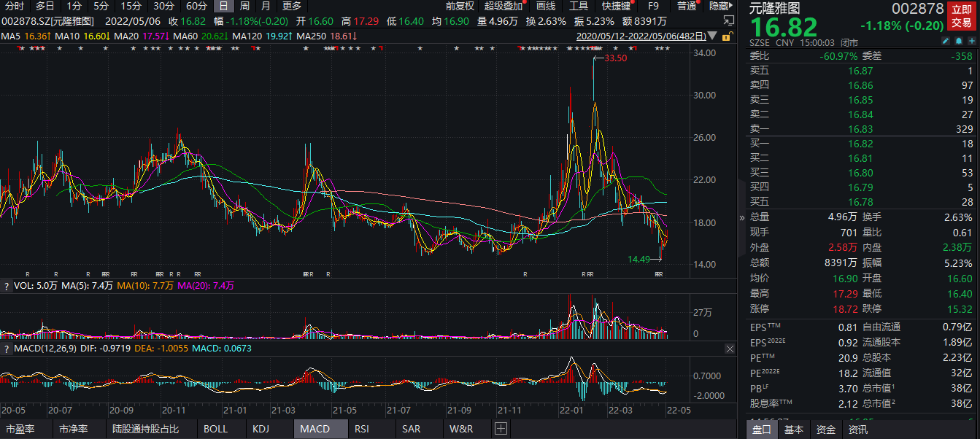This screenshot has width=980, height=439.
Task: Open help for the MACD indicator
Action: [7, 349]
